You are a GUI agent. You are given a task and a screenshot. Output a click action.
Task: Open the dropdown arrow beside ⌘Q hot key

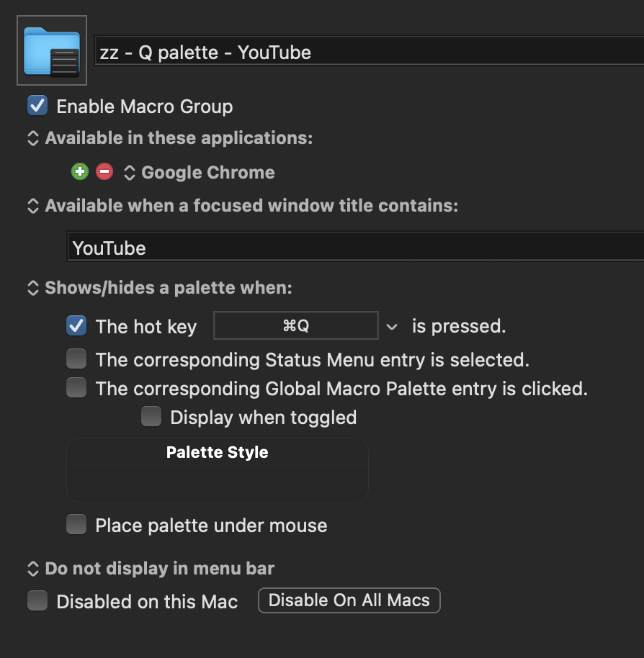click(391, 327)
